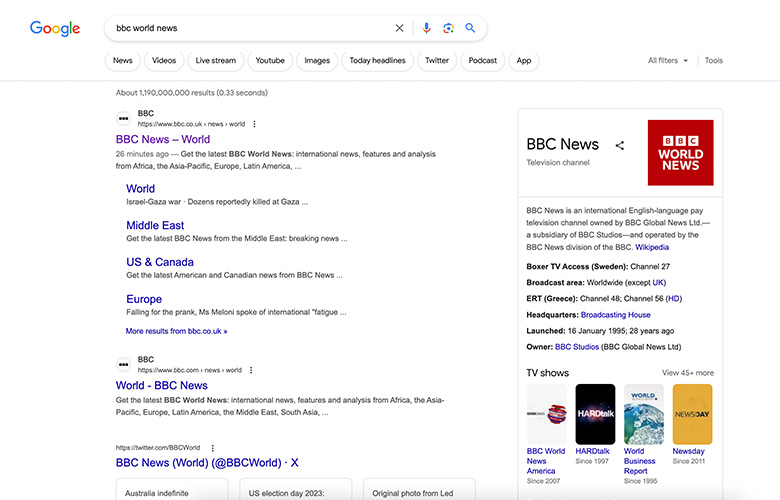The image size is (780, 500).
Task: Click BBC favicon of first result
Action: 123,118
